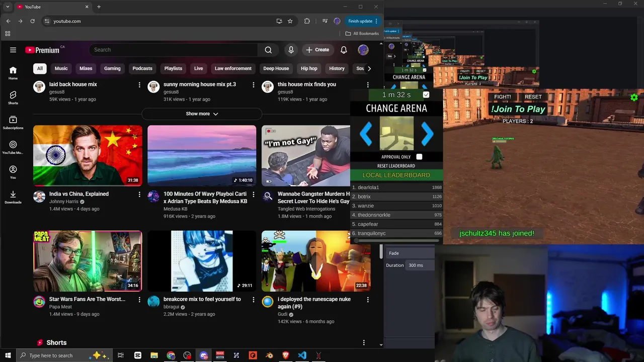The image size is (644, 362).
Task: Click the Create button
Action: pyautogui.click(x=317, y=50)
